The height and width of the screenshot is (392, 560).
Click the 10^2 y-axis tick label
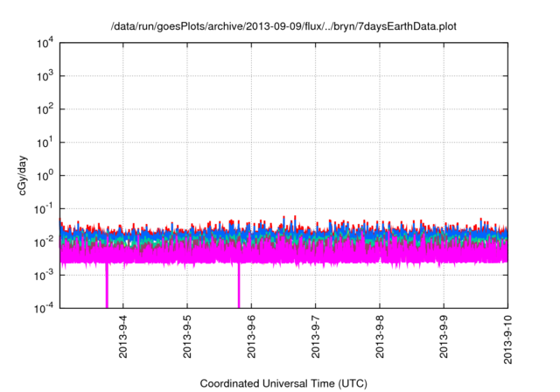(45, 108)
